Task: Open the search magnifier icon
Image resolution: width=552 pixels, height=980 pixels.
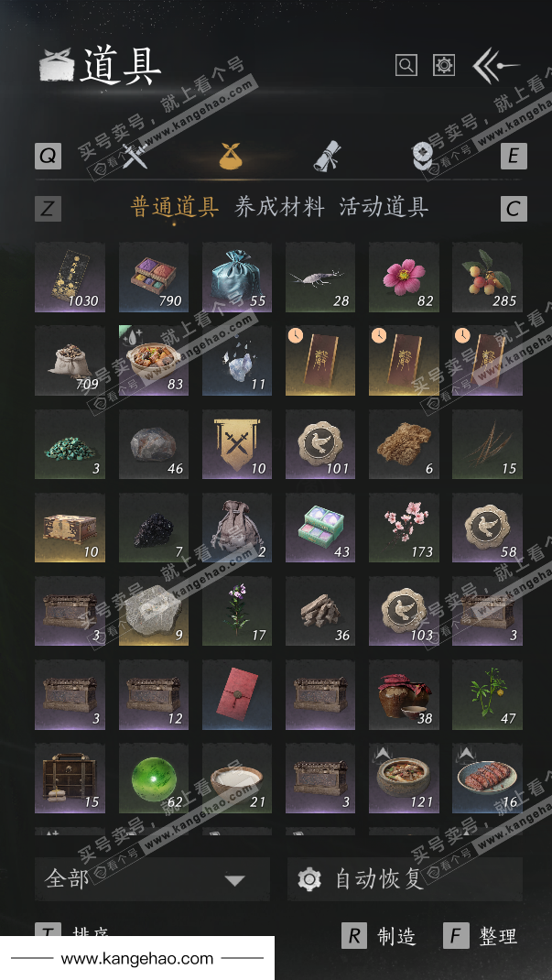Action: 406,65
